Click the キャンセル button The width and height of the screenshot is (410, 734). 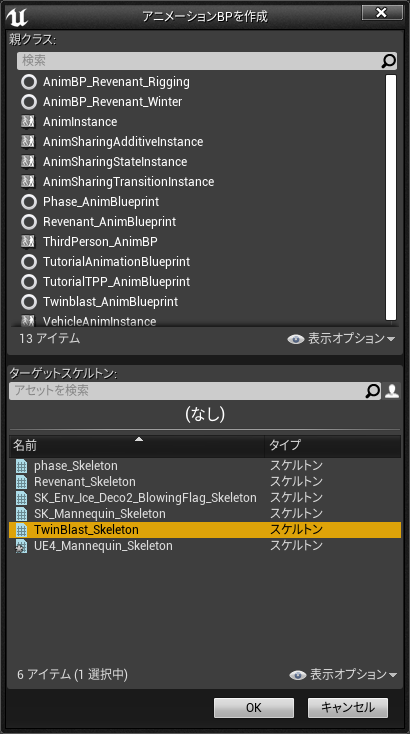click(x=348, y=707)
